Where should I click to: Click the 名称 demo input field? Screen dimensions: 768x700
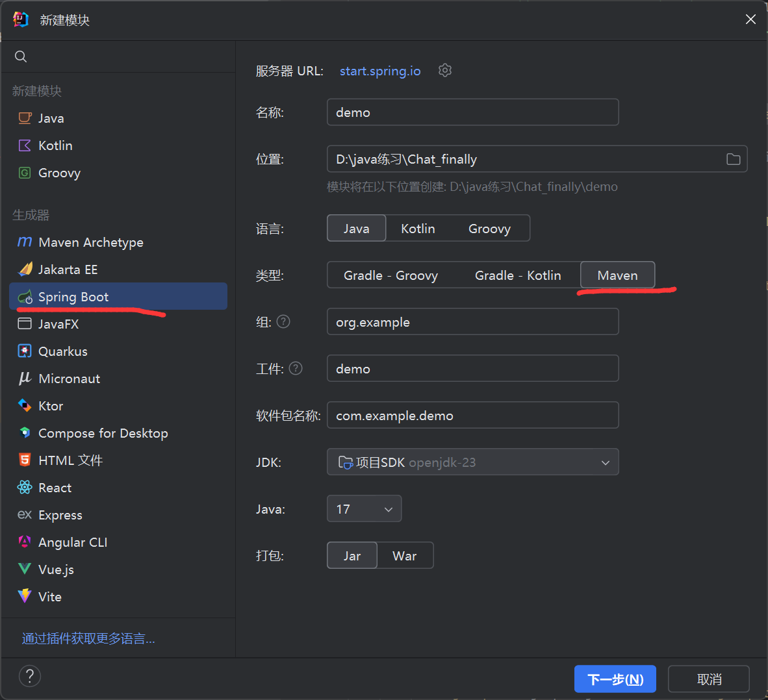tap(472, 112)
